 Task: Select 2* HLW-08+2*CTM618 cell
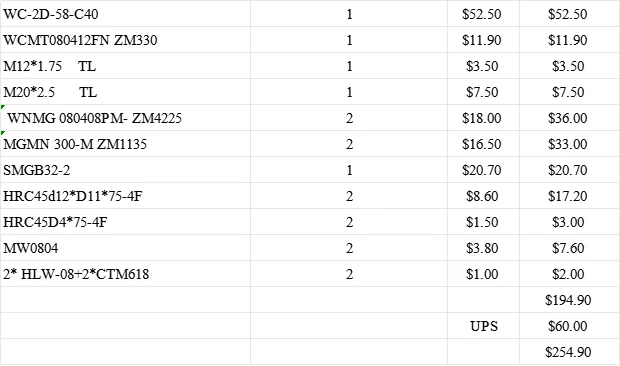pyautogui.click(x=125, y=274)
